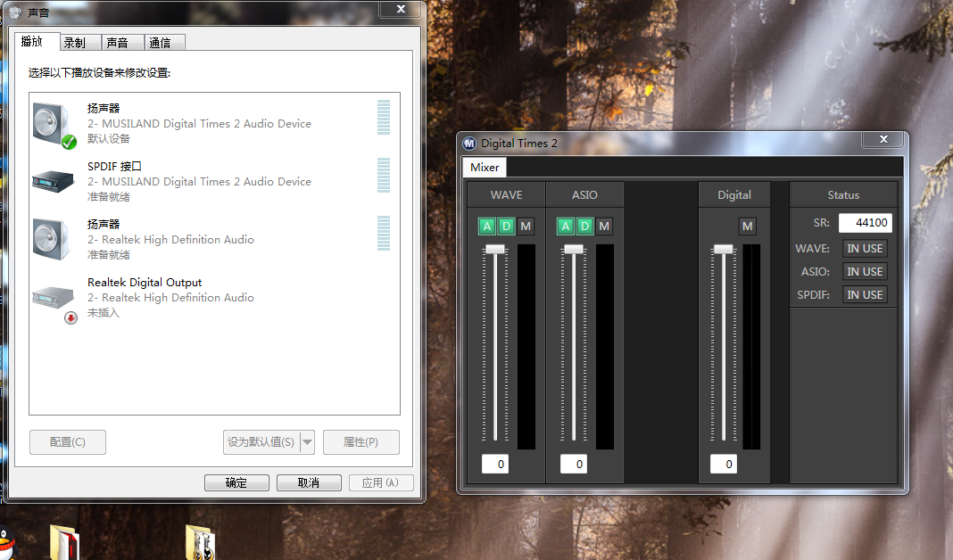Select the Realtek Digital Output device icon
This screenshot has height=560, width=953.
[x=53, y=299]
